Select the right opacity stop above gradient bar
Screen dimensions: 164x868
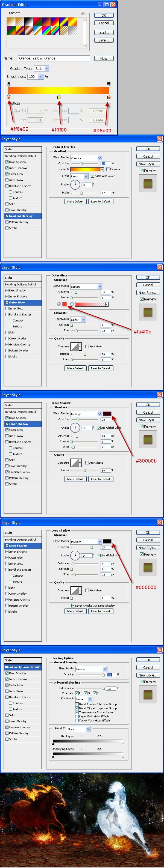(x=109, y=83)
